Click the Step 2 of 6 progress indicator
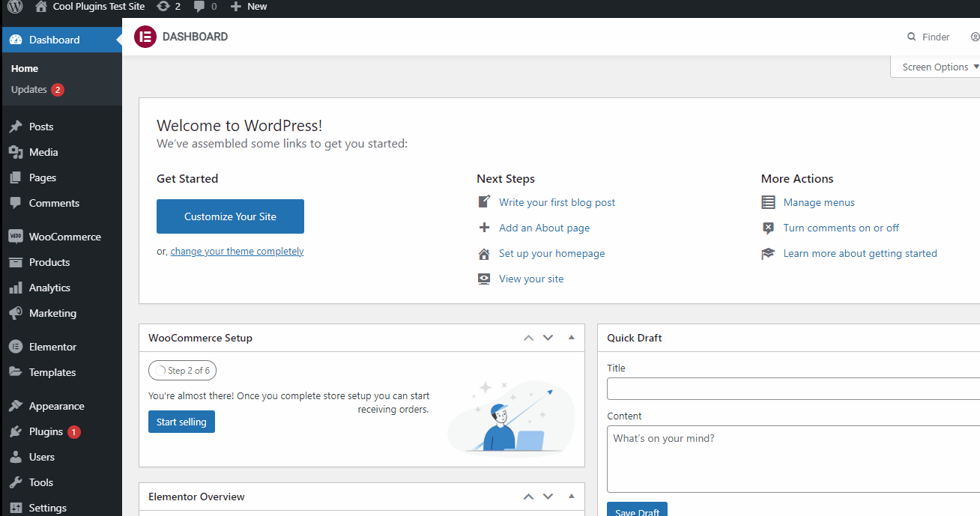 [x=182, y=371]
